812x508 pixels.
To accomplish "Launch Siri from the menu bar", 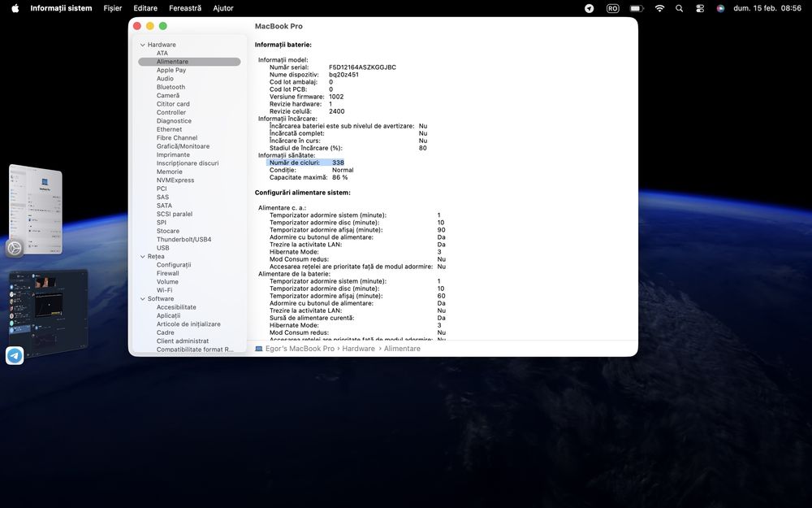I will 720,8.
